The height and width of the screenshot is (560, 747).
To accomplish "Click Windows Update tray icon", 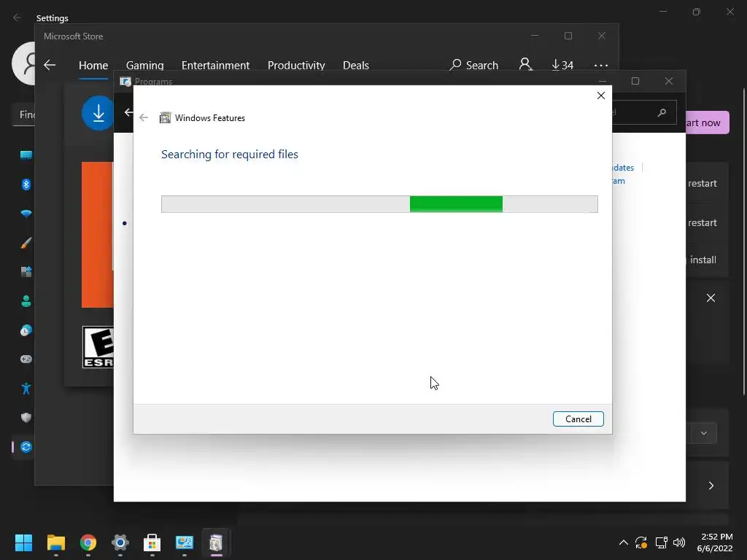I will 641,542.
